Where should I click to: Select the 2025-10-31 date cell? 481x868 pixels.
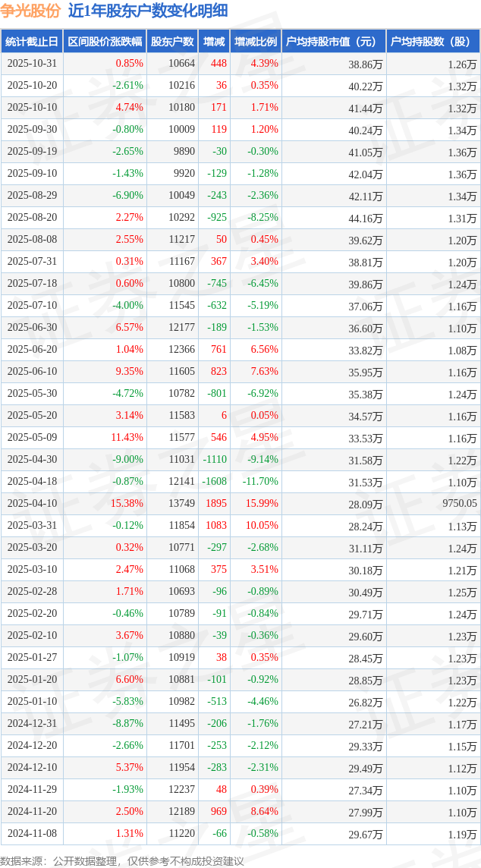32,64
